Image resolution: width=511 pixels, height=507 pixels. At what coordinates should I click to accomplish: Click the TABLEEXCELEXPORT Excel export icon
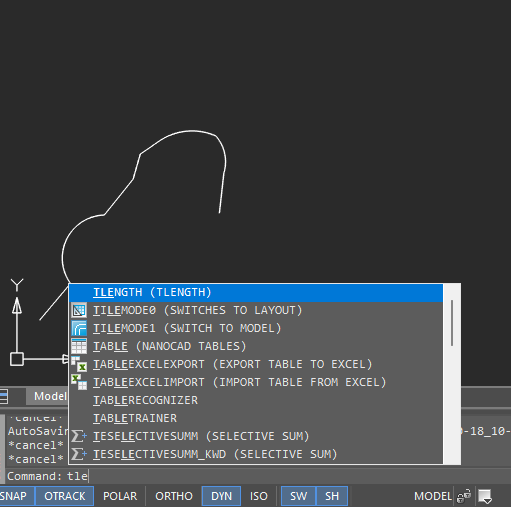(79, 364)
